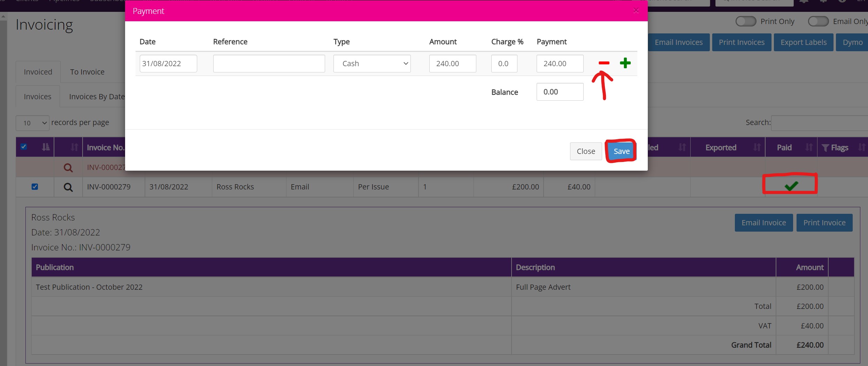Viewport: 868px width, 366px height.
Task: Click the Save button in Payment dialog
Action: point(621,151)
